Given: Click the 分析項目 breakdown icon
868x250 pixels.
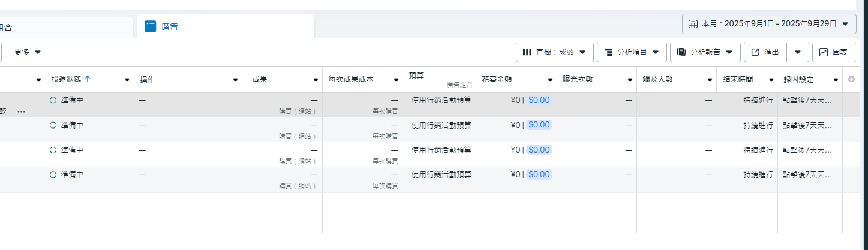Looking at the screenshot, I should (608, 52).
